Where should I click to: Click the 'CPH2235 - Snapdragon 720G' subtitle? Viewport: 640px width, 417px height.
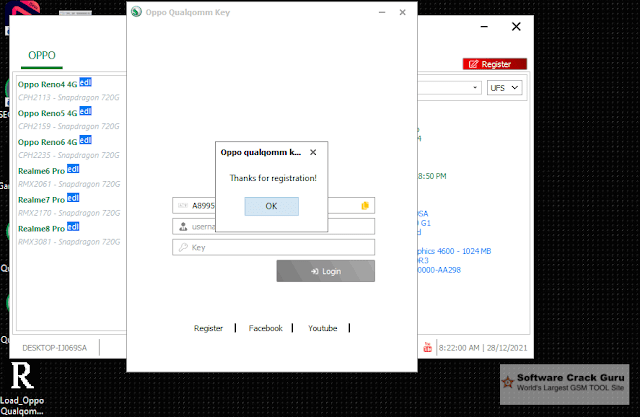69,155
